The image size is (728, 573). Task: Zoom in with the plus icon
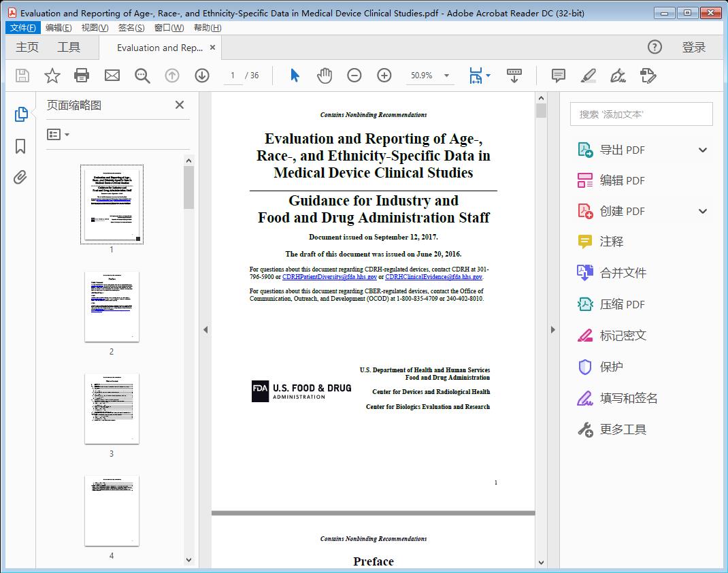coord(384,76)
